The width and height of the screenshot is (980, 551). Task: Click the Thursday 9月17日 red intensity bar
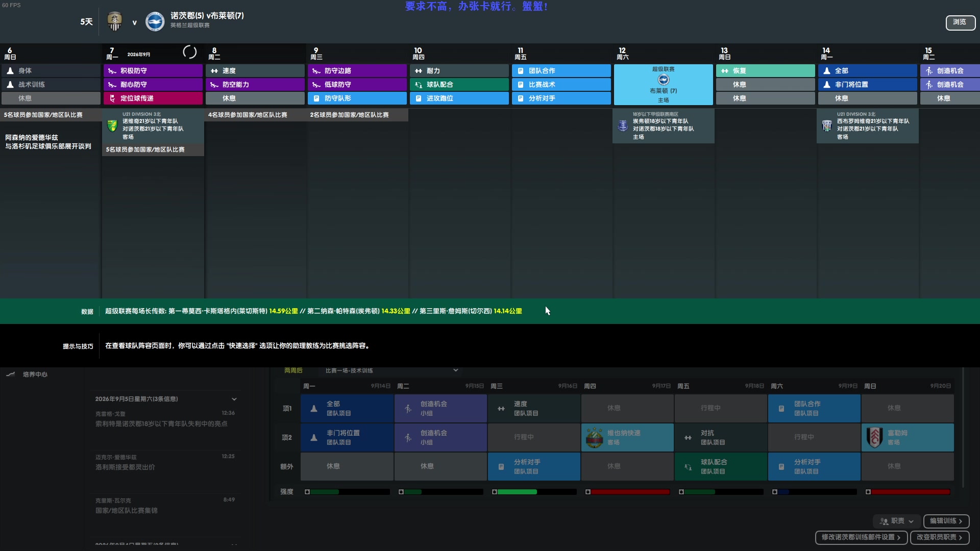[x=630, y=492]
